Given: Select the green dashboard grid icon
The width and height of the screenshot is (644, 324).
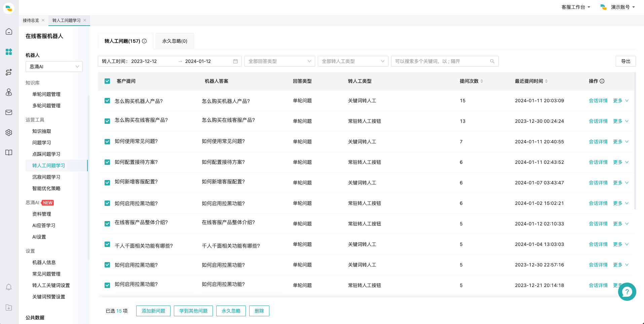Looking at the screenshot, I should point(9,51).
